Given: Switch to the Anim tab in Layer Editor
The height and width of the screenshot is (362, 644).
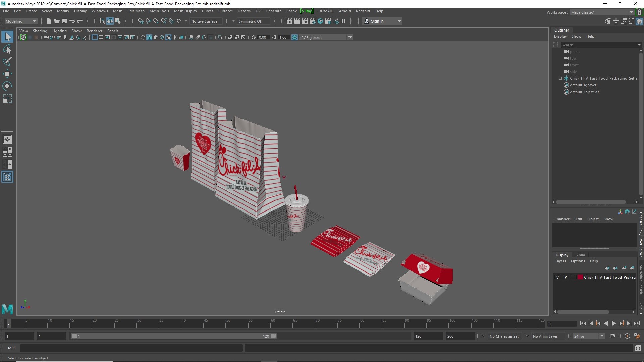Looking at the screenshot, I should tap(580, 255).
